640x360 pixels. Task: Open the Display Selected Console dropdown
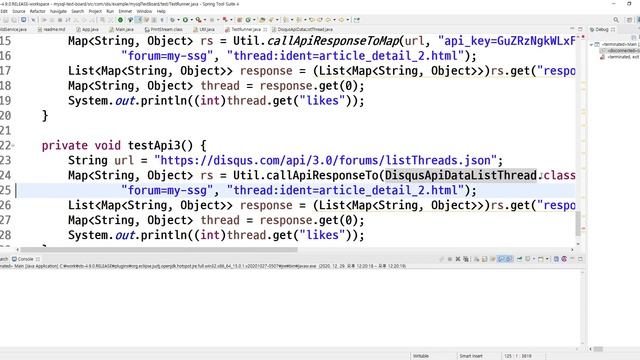pyautogui.click(x=534, y=259)
